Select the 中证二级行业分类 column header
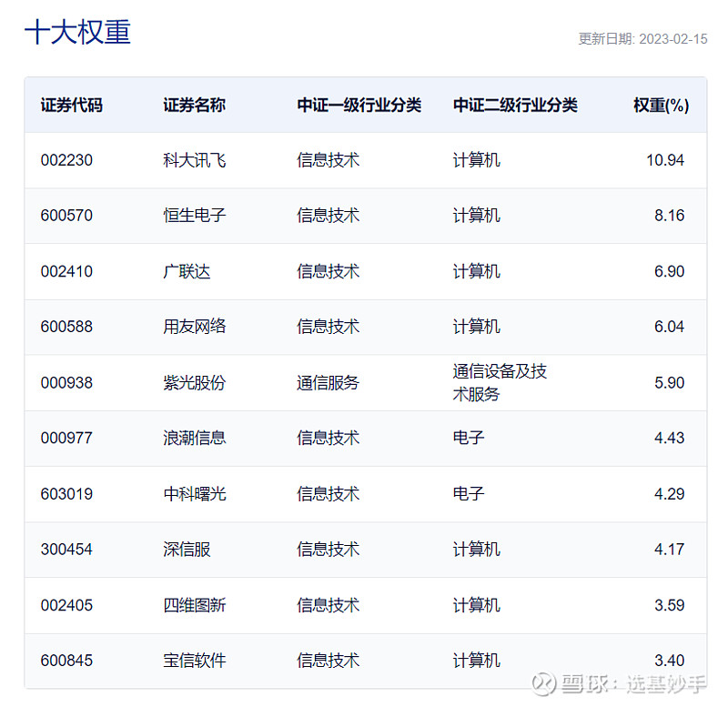 515,106
